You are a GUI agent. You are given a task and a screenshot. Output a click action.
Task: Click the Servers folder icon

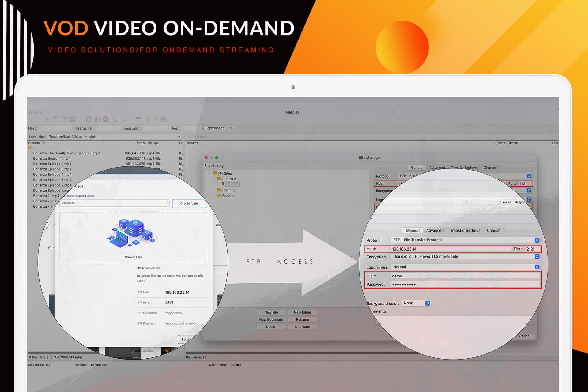(219, 195)
